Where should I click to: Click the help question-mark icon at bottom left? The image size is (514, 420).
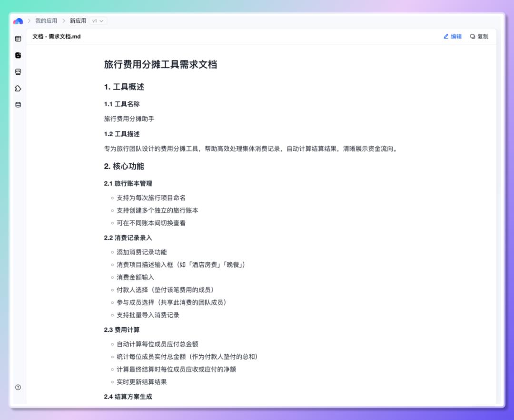[18, 387]
